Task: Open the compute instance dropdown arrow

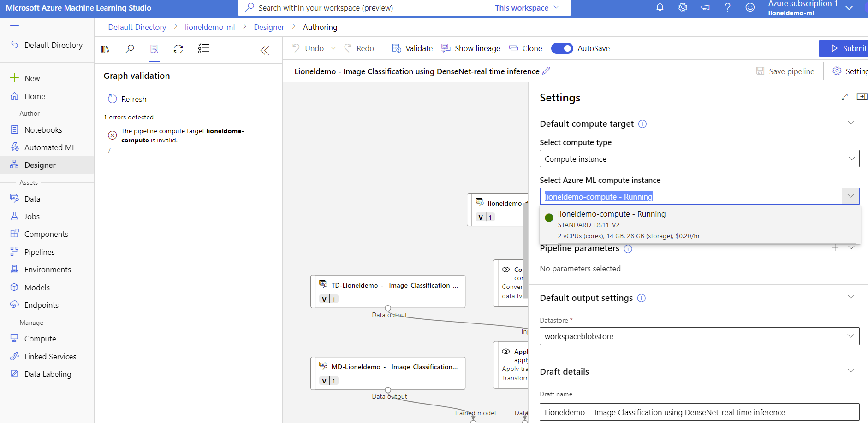Action: pyautogui.click(x=851, y=196)
